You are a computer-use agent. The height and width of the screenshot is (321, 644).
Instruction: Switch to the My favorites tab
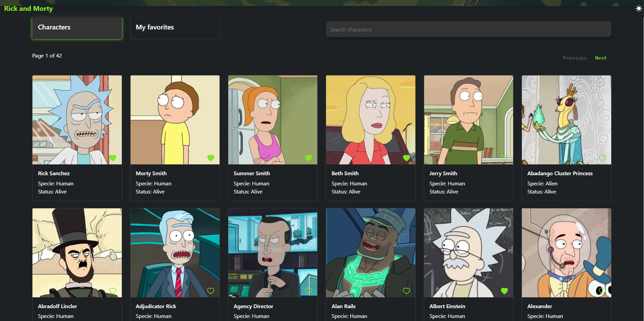coord(175,27)
